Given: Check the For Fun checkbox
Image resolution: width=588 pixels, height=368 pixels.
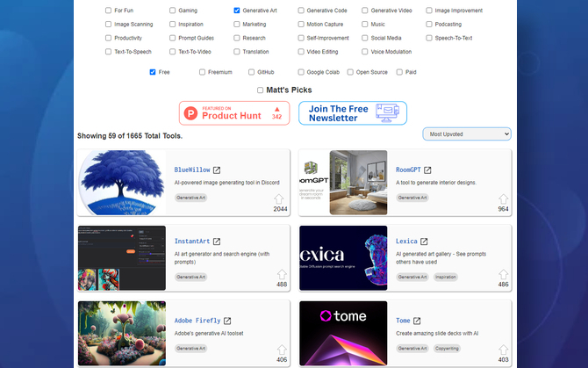Looking at the screenshot, I should pyautogui.click(x=108, y=11).
